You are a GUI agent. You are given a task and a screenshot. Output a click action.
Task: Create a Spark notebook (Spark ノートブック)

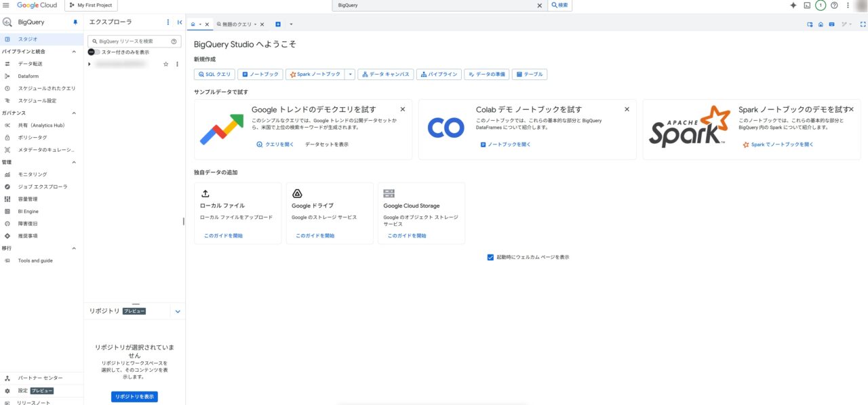click(315, 75)
